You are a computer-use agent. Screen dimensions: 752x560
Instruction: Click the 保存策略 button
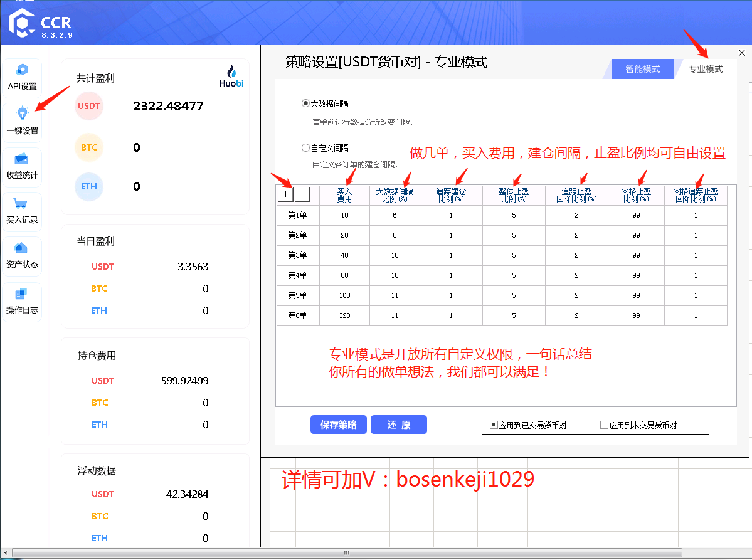coord(339,425)
